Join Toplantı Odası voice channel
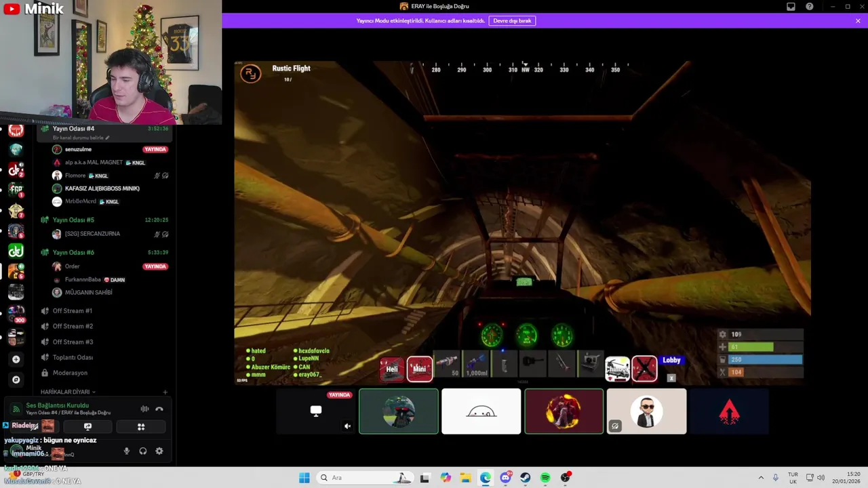The width and height of the screenshot is (868, 488). pyautogui.click(x=72, y=358)
